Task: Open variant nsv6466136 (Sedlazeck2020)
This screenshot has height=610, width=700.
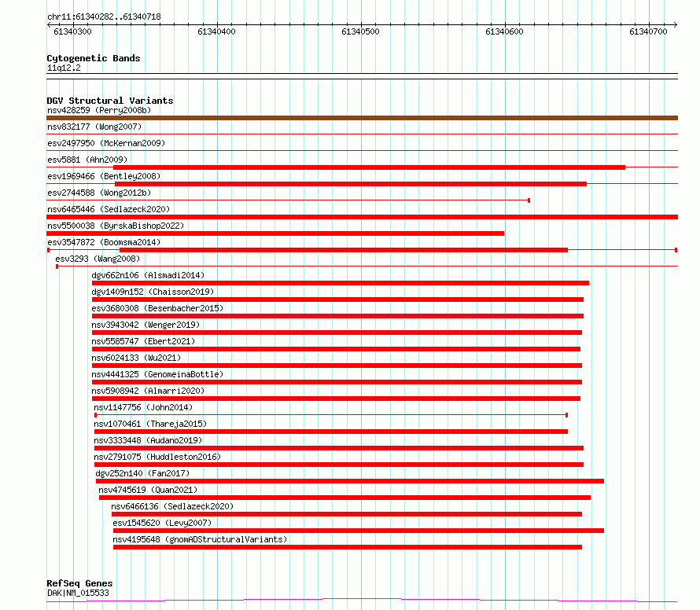Action: click(x=172, y=506)
